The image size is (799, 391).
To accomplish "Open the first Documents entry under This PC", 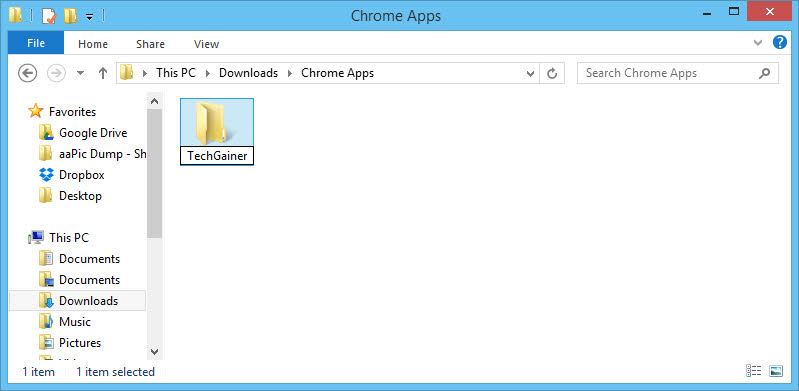I will click(89, 259).
